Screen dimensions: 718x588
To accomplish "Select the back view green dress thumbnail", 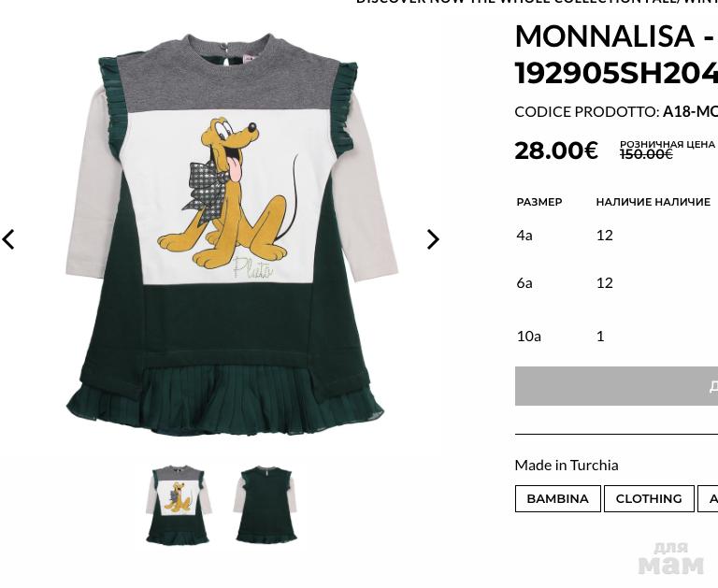I will (x=266, y=504).
